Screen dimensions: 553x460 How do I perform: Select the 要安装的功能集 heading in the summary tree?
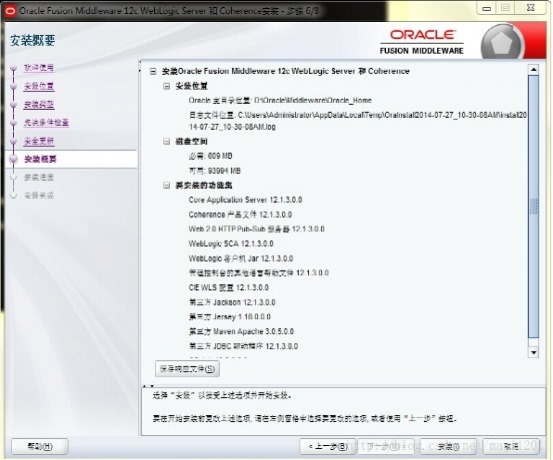(204, 185)
